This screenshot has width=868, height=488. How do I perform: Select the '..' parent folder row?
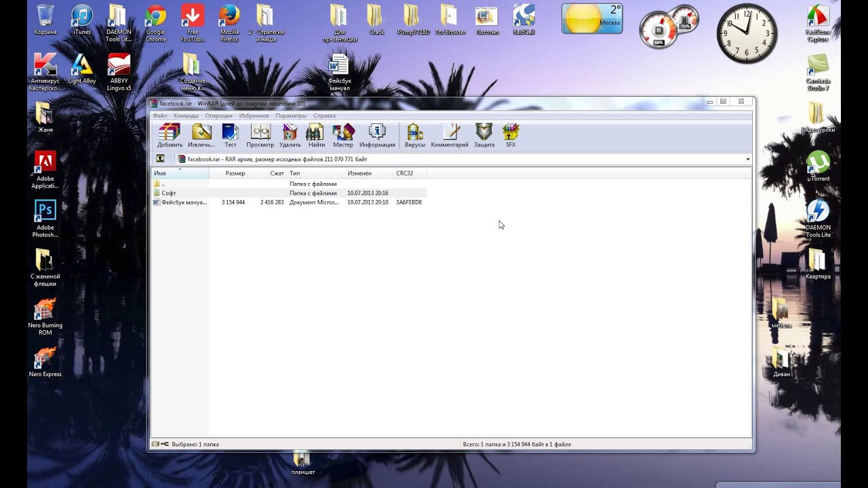(289, 184)
